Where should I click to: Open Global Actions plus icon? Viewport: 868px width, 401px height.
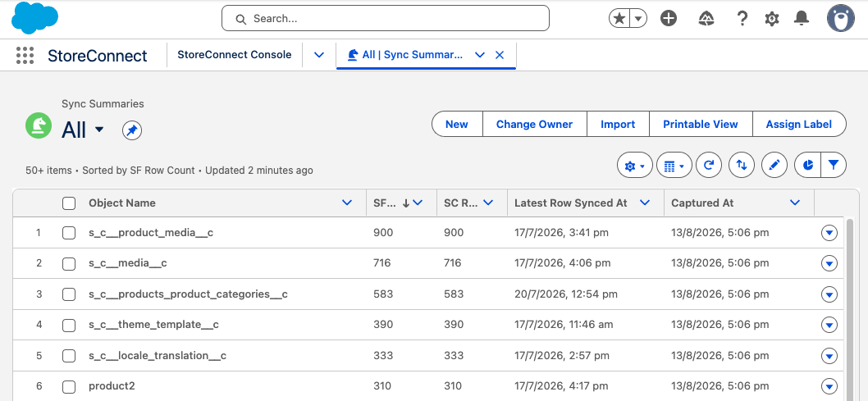[x=669, y=18]
